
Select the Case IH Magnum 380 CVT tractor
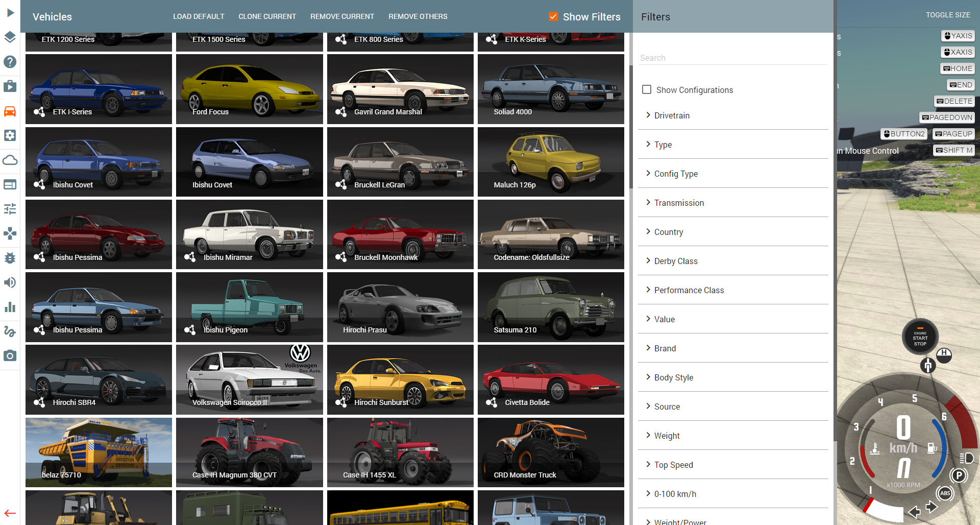(x=249, y=452)
